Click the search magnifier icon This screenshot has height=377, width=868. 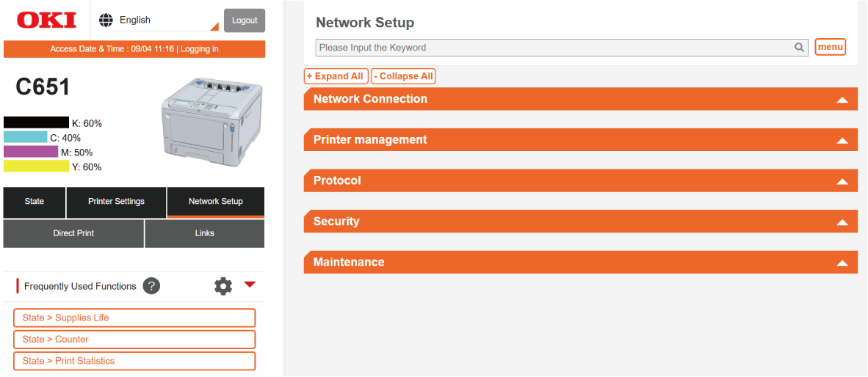coord(799,48)
